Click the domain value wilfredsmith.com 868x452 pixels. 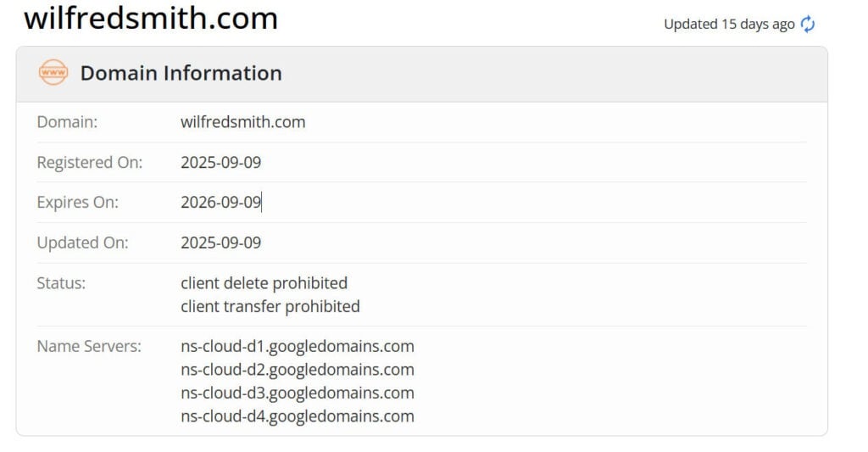pyautogui.click(x=242, y=122)
